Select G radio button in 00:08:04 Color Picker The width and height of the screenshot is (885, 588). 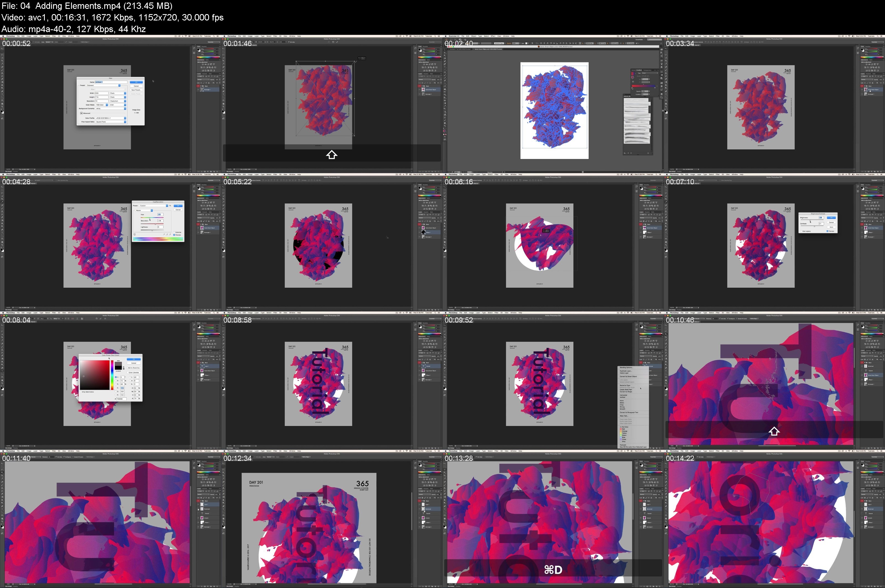click(116, 392)
